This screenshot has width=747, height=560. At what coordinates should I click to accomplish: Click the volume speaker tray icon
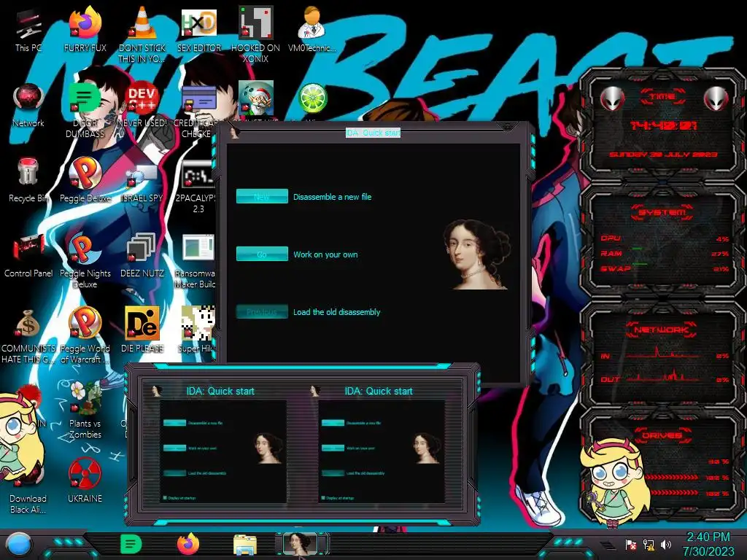click(665, 544)
